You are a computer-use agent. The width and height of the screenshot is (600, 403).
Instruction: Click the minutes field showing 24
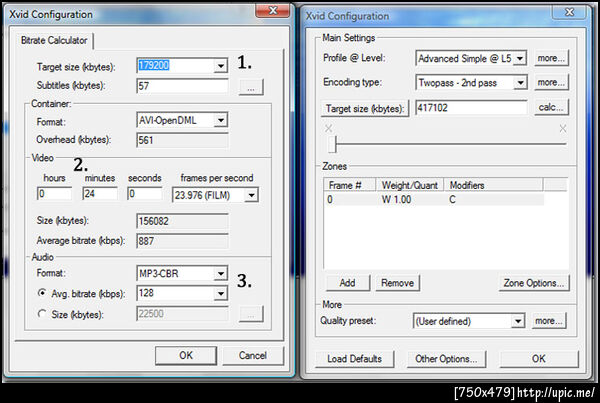point(100,194)
